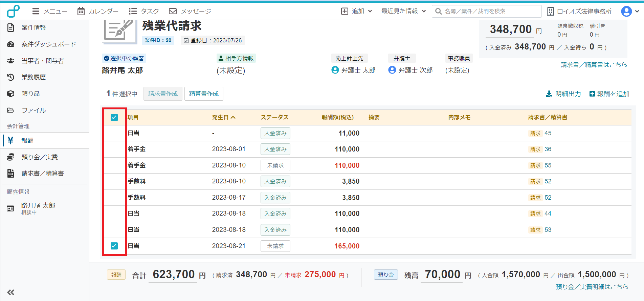This screenshot has width=644, height=301.
Task: Sort by 発生日 column header
Action: [x=224, y=117]
